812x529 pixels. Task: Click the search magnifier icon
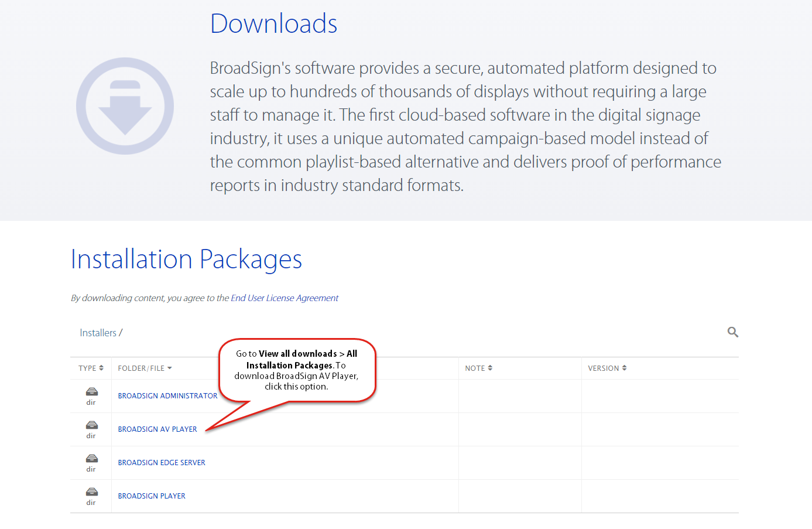tap(732, 332)
